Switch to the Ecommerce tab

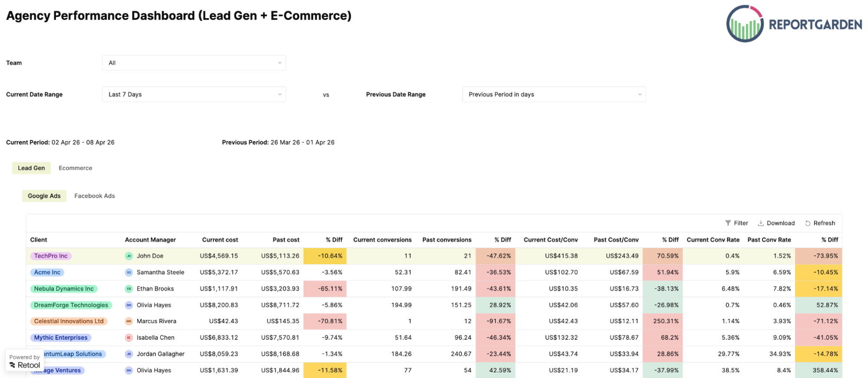[x=76, y=168]
